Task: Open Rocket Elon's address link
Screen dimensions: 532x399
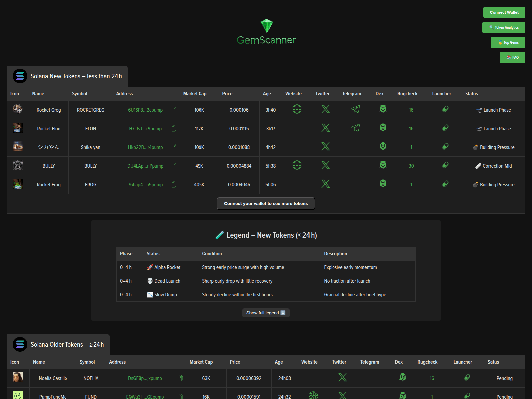Action: [x=146, y=129]
